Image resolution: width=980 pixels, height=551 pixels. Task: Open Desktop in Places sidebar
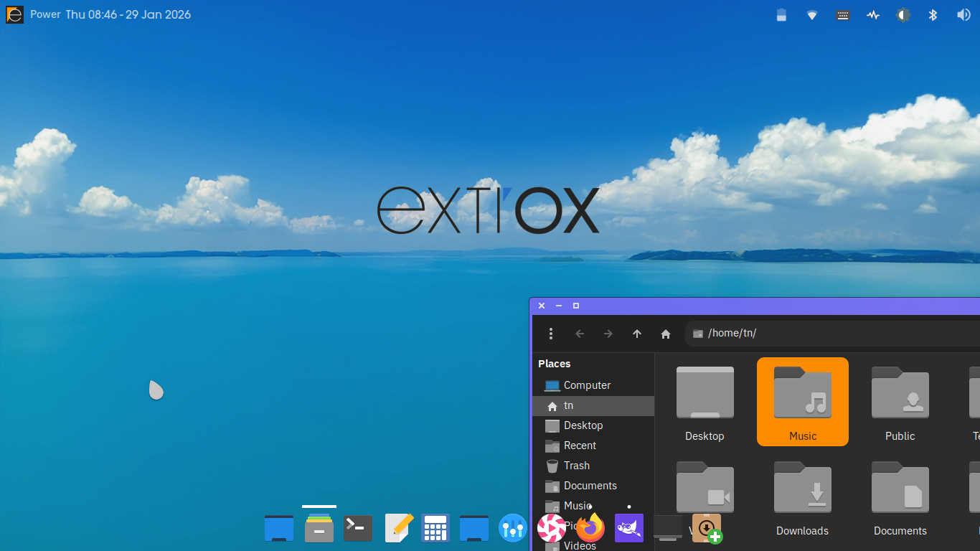pos(593,425)
